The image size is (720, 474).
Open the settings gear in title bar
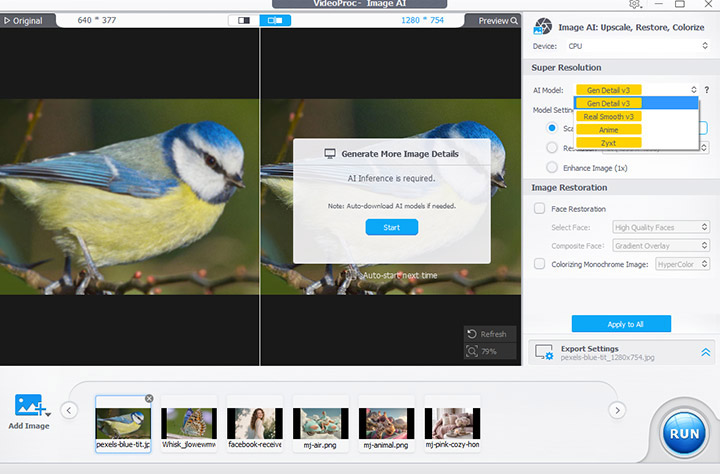(x=635, y=4)
